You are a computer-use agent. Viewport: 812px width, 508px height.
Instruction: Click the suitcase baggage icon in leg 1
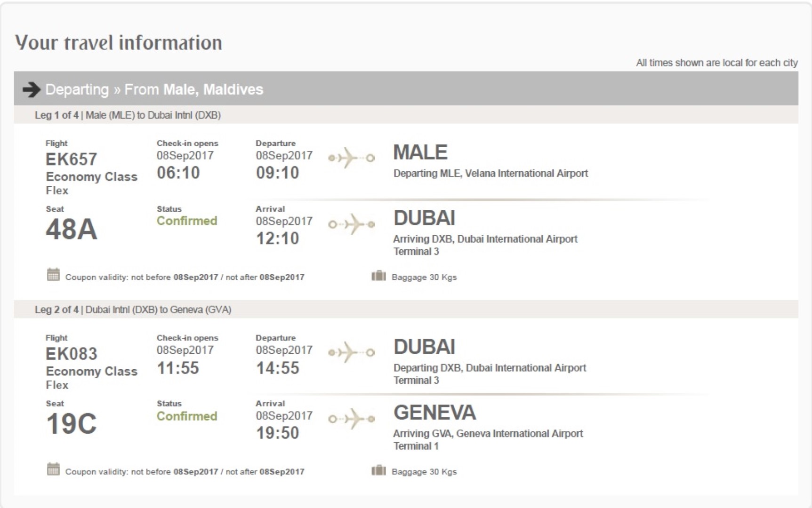[378, 276]
